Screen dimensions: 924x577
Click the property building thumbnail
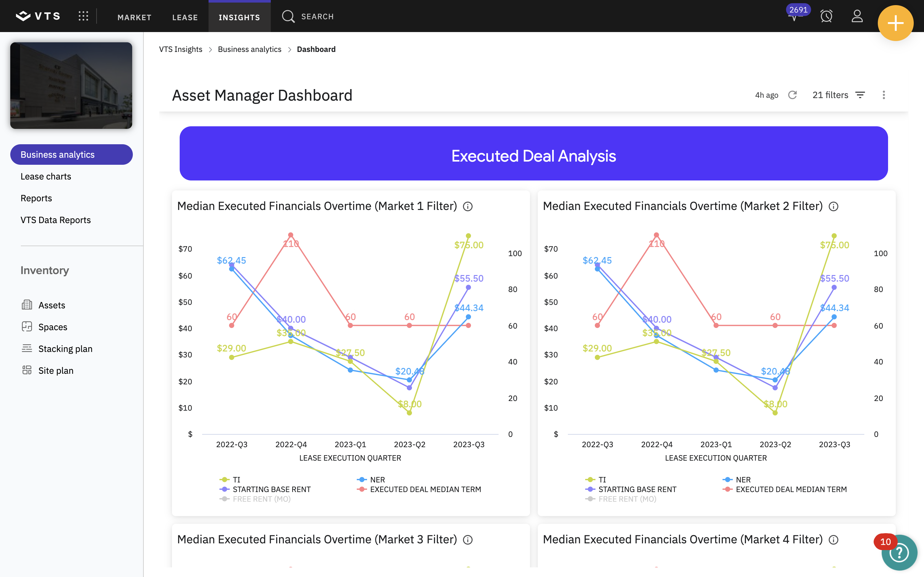pos(71,86)
